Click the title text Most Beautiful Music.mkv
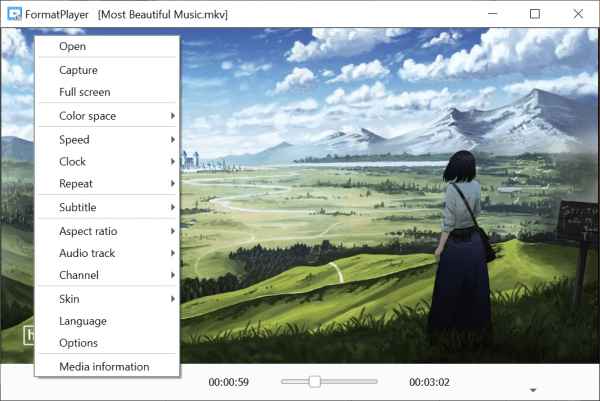 click(x=163, y=15)
